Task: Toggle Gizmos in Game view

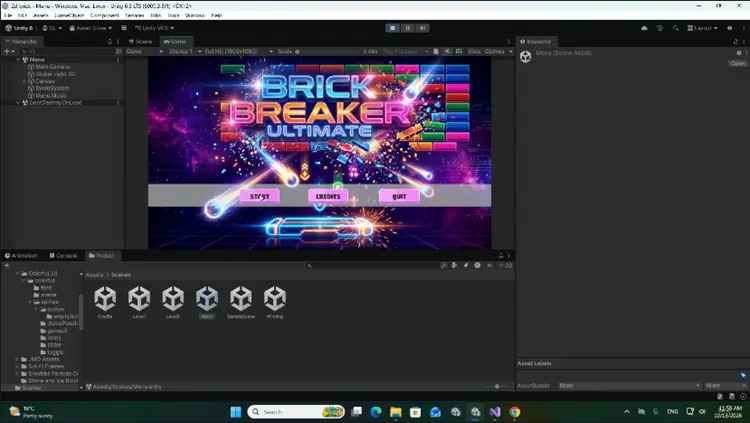Action: pos(495,51)
